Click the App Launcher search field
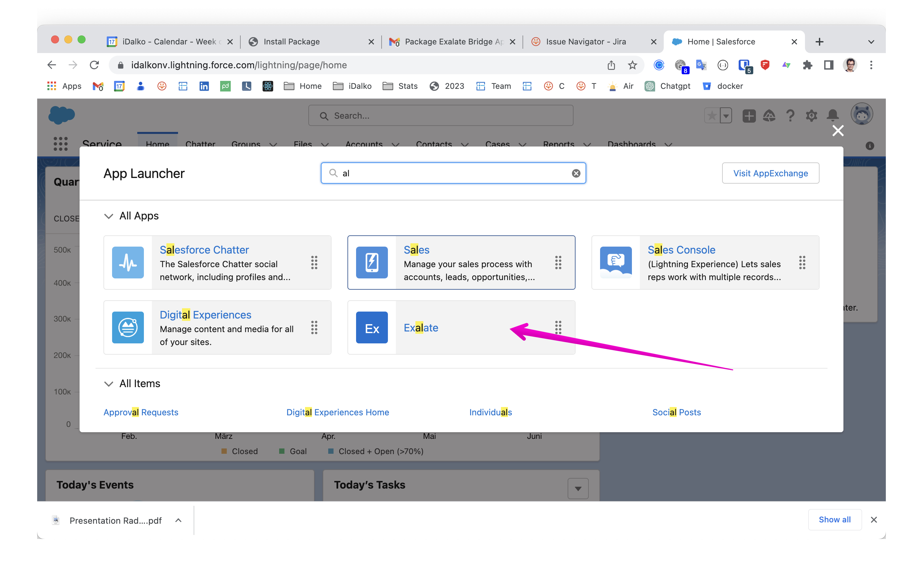 [x=452, y=173]
